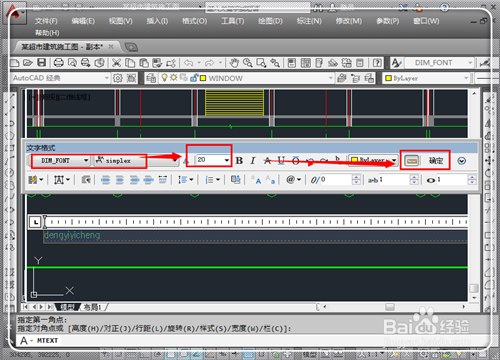
Task: Toggle Italic formatting
Action: click(253, 161)
